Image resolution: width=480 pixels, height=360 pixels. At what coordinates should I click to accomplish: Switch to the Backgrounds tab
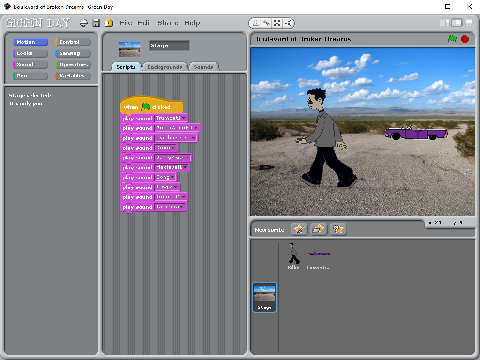[x=165, y=67]
